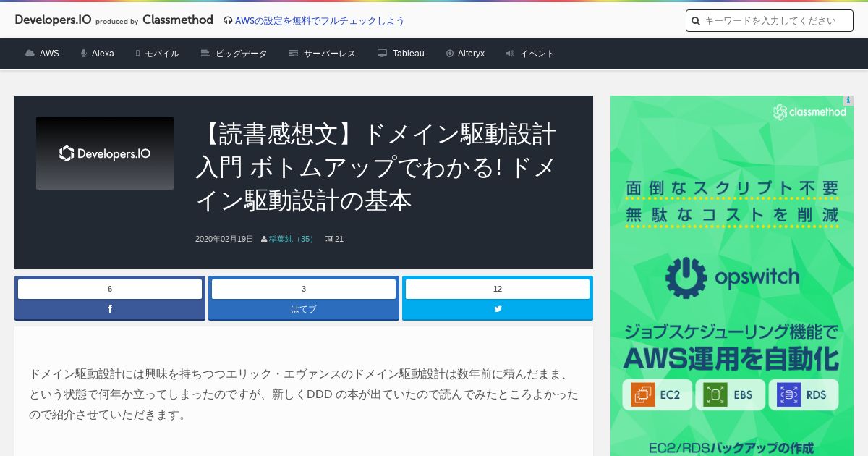Screen dimensions: 868x456
Task: Open the モバイル navigation menu
Action: click(162, 54)
